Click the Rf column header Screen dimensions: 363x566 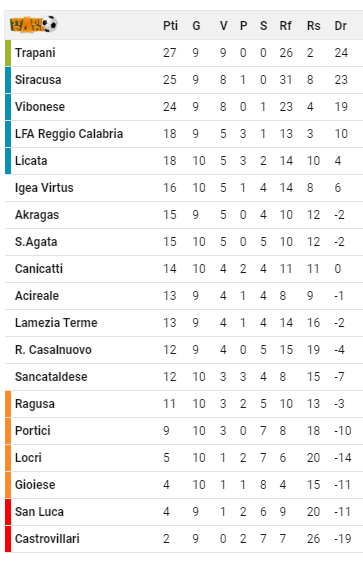tap(285, 26)
